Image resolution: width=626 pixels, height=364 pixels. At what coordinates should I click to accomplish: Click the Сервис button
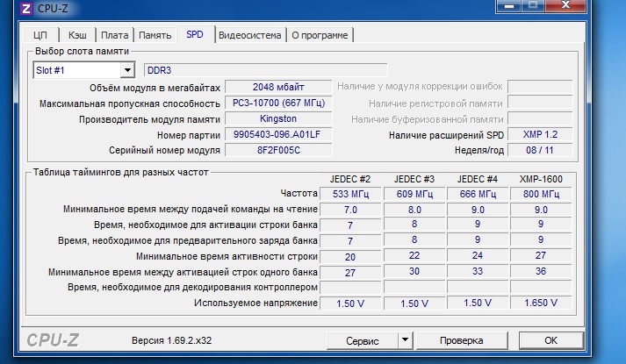(362, 339)
